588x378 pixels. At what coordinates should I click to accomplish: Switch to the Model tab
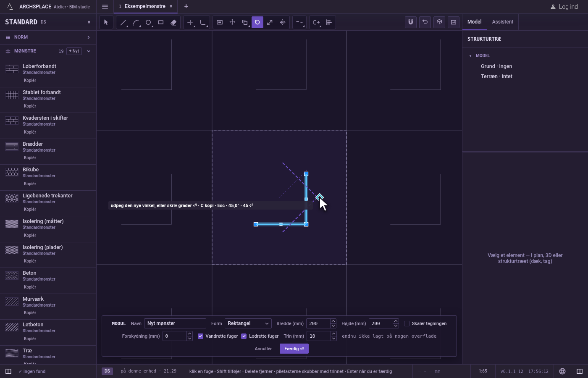475,22
